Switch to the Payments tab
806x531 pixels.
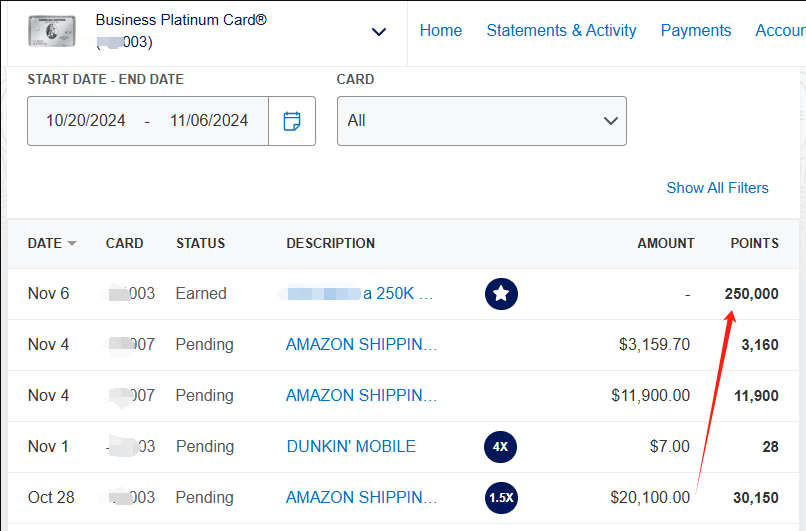point(696,31)
